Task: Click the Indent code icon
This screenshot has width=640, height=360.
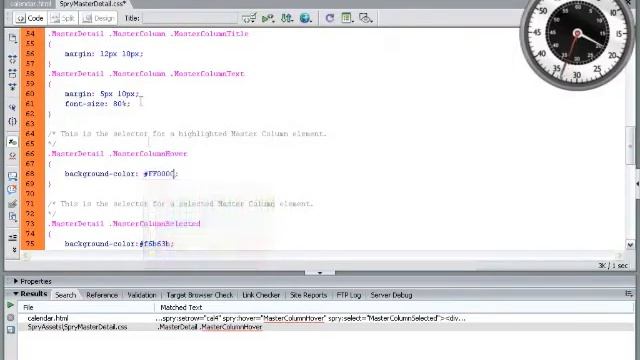Action: tap(12, 238)
